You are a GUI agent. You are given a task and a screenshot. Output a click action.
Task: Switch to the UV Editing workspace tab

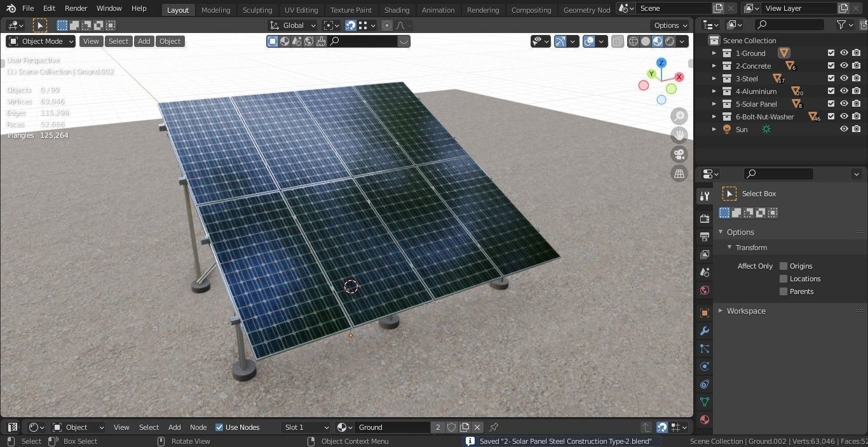(301, 10)
